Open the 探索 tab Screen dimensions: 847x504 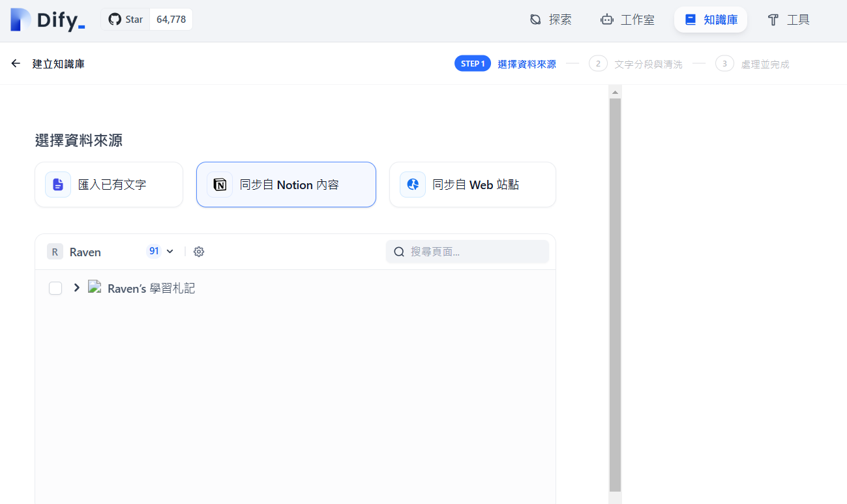(x=550, y=20)
